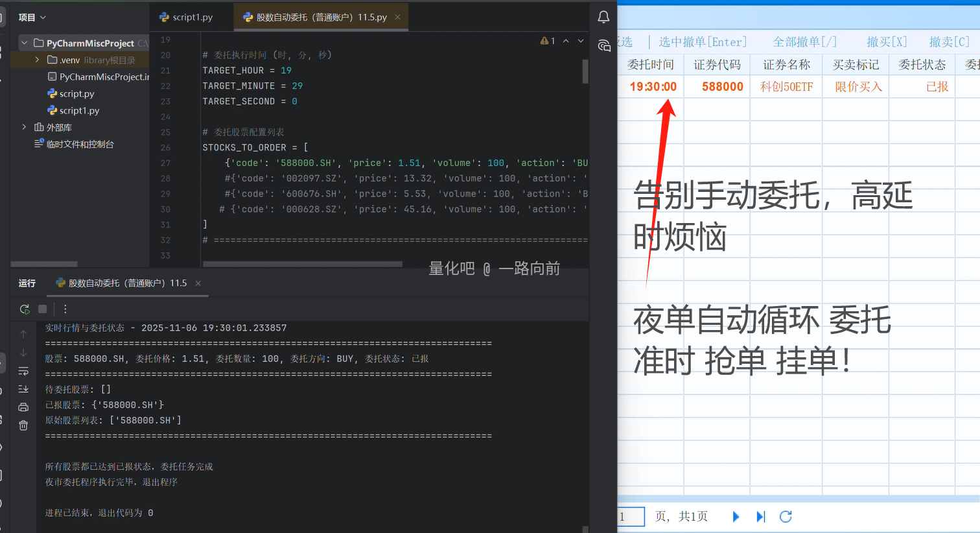This screenshot has height=533, width=980.
Task: Expand the 外部库 external libraries node
Action: click(25, 127)
